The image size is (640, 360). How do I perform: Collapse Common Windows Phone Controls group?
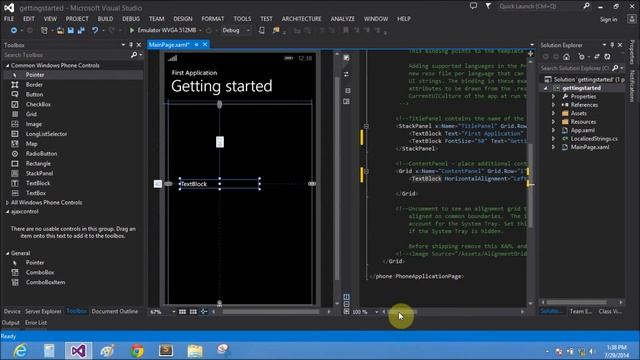[7, 65]
